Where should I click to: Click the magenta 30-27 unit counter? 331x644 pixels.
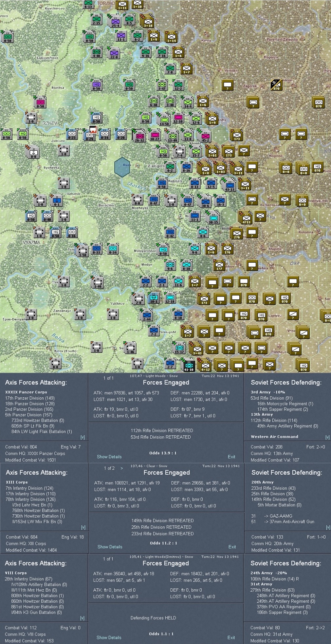pyautogui.click(x=155, y=135)
